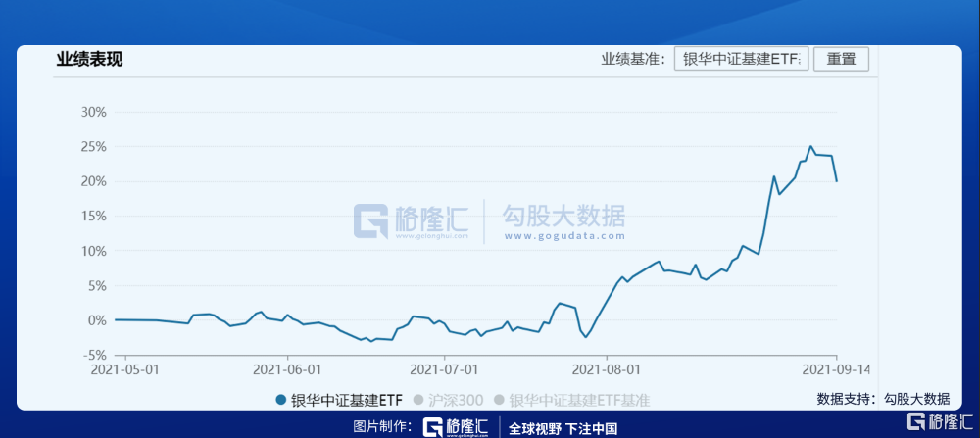Click the 30% y-axis label
This screenshot has height=438, width=980.
(x=94, y=113)
